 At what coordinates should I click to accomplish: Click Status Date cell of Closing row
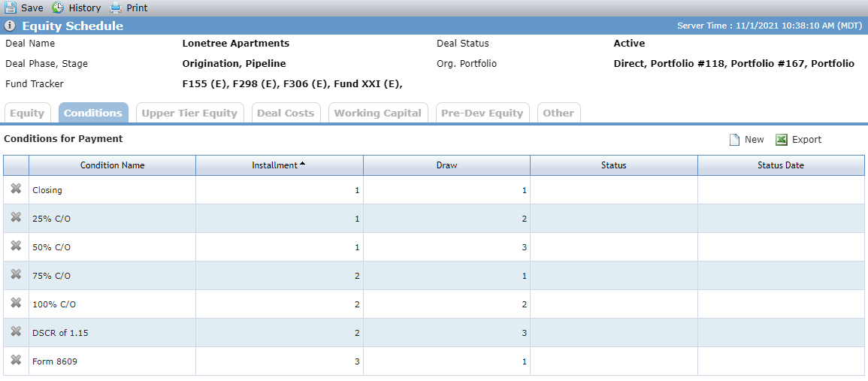click(x=781, y=190)
